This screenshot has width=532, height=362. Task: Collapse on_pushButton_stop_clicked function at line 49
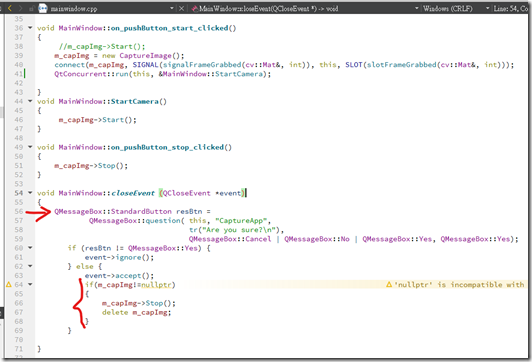click(30, 147)
